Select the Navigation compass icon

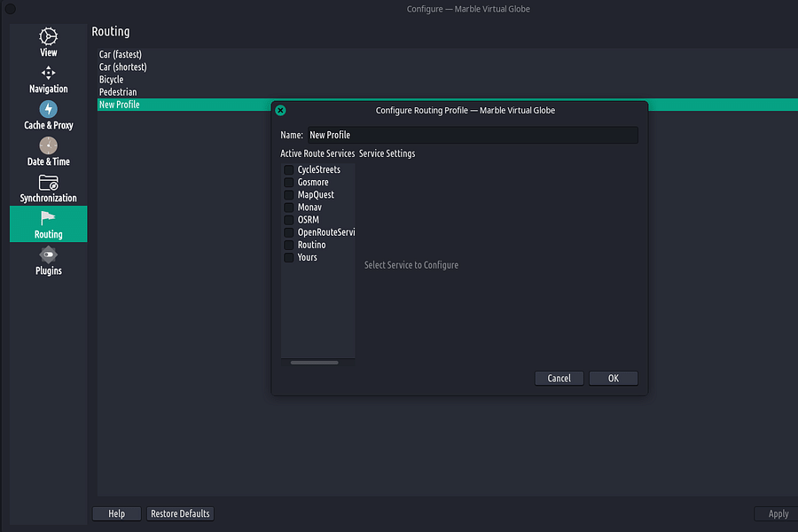49,74
